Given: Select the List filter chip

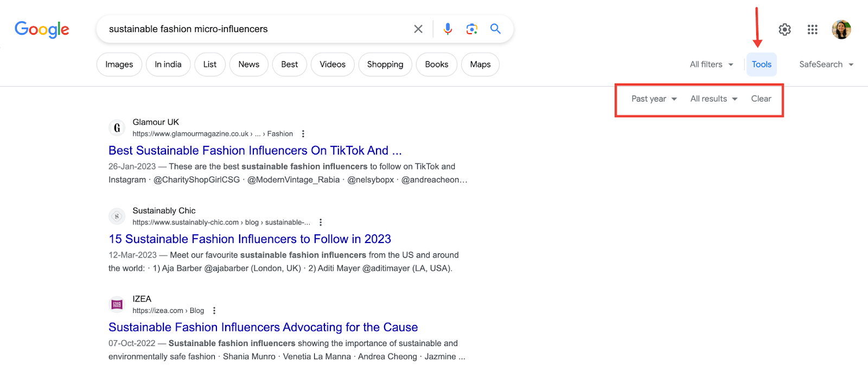Looking at the screenshot, I should click(x=210, y=65).
